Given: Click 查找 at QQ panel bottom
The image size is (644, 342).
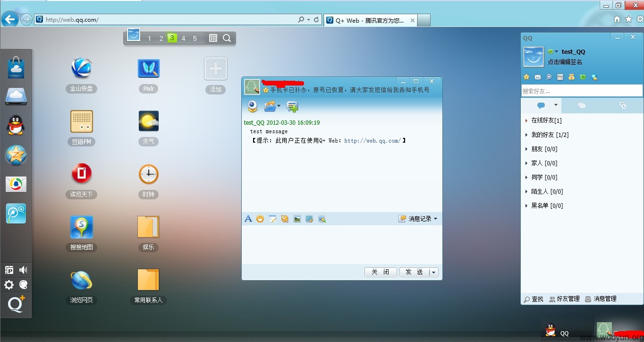Looking at the screenshot, I should 534,299.
